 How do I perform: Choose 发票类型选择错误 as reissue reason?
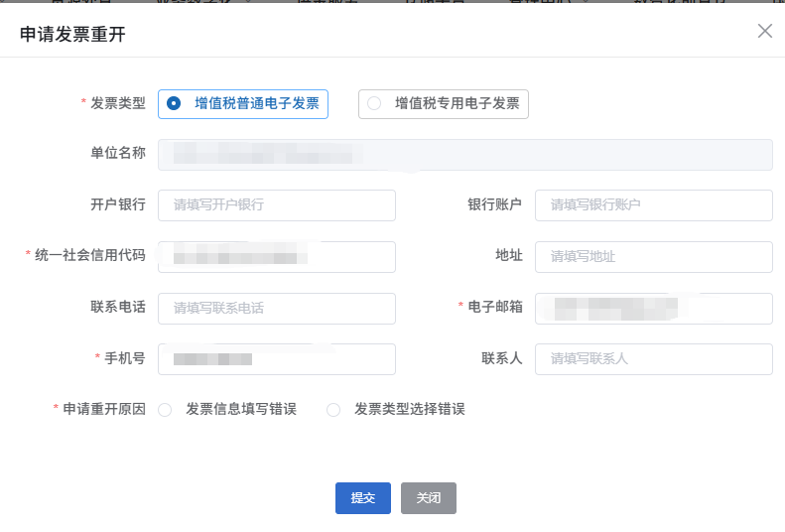point(333,409)
